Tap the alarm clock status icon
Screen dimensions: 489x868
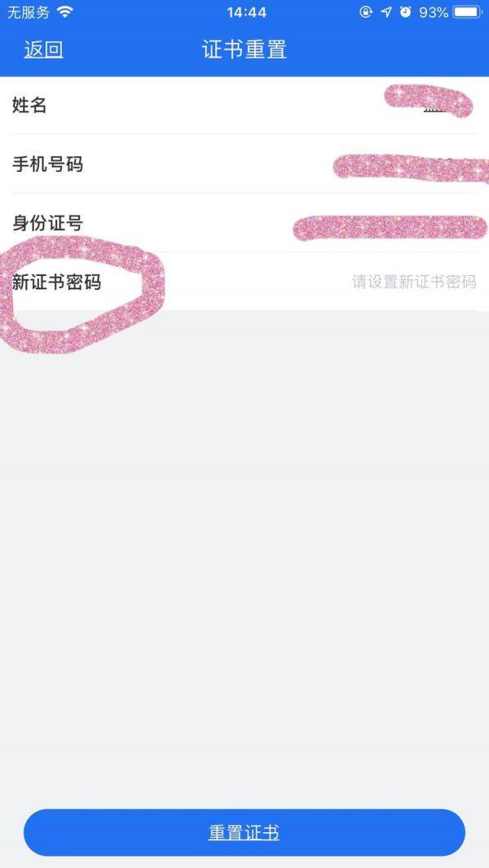tap(406, 11)
